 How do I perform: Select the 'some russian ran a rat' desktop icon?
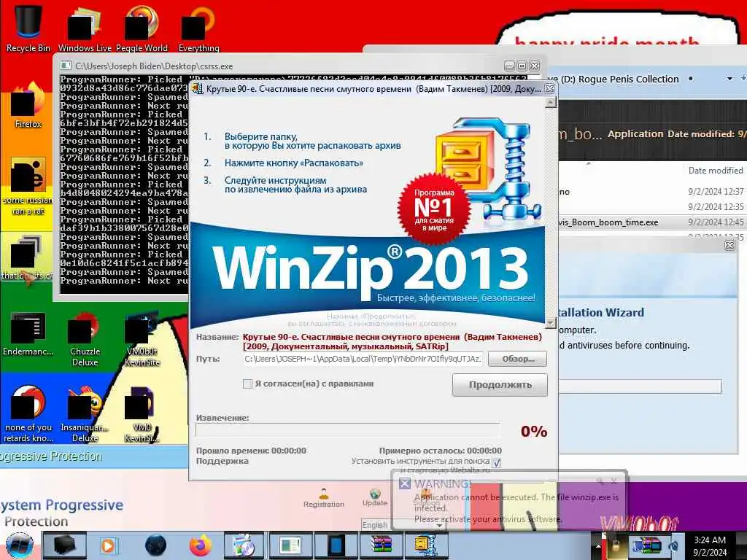[x=28, y=187]
